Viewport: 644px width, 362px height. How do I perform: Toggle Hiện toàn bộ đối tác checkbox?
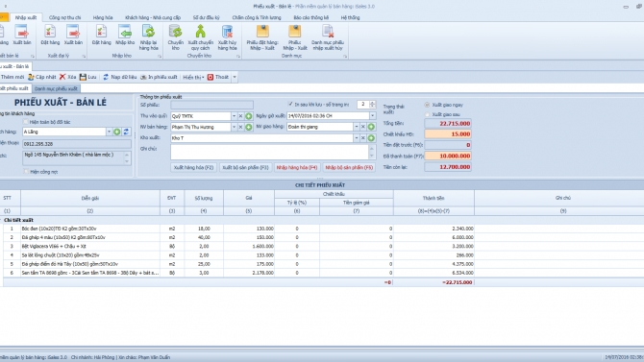coord(26,122)
